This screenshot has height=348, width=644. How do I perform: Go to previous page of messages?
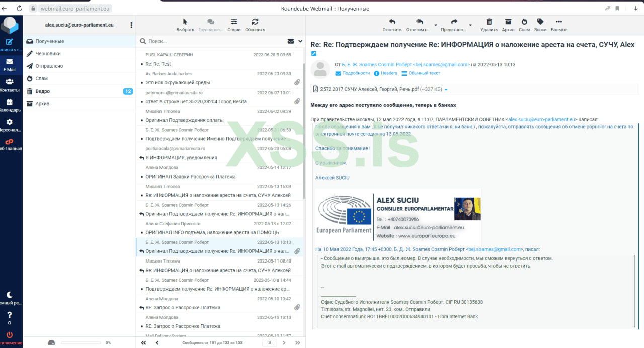pyautogui.click(x=157, y=343)
